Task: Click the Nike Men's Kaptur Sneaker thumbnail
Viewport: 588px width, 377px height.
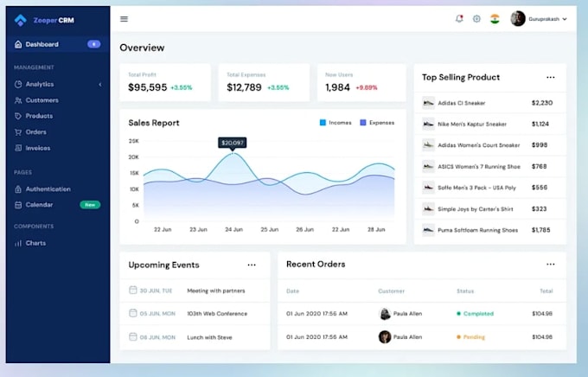Action: 428,124
